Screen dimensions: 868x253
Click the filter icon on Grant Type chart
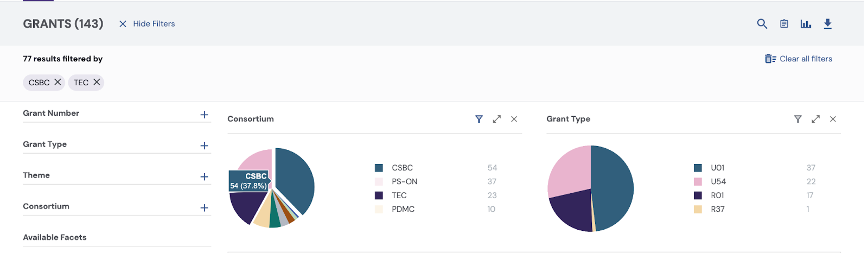pyautogui.click(x=797, y=119)
